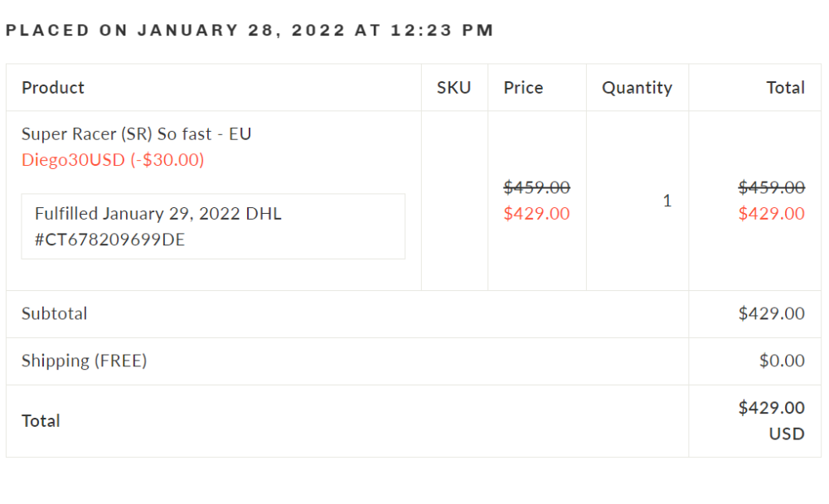Image resolution: width=829 pixels, height=504 pixels.
Task: Open the Super Racer (SR) So fast product
Action: (137, 134)
